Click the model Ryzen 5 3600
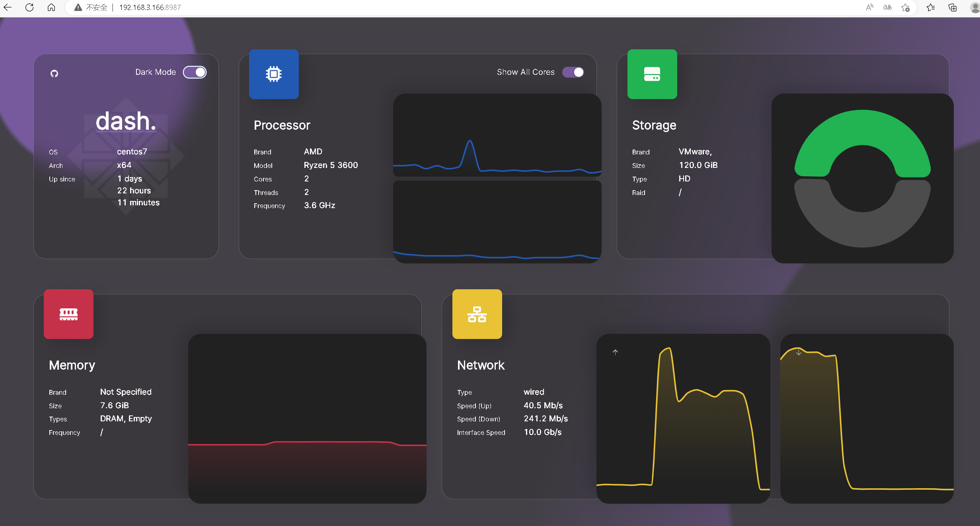This screenshot has width=980, height=526. 331,165
